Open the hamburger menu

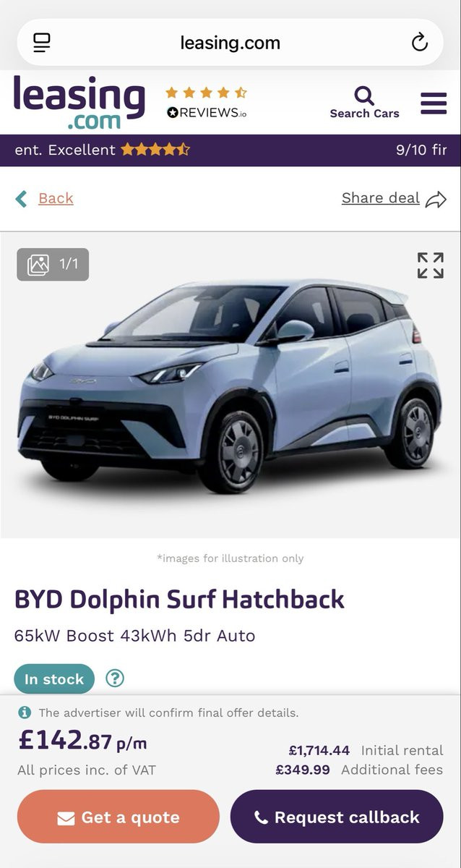tap(434, 103)
